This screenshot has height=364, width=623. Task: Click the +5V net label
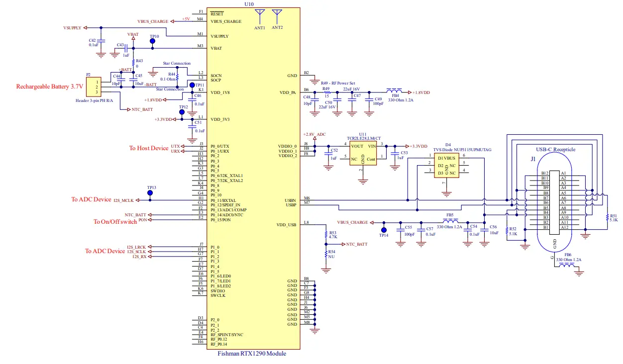(186, 19)
